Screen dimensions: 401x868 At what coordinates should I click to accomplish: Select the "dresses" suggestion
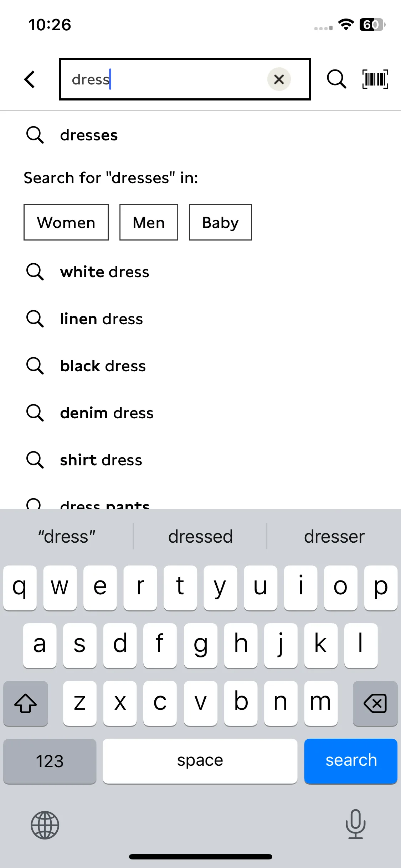coord(200,135)
